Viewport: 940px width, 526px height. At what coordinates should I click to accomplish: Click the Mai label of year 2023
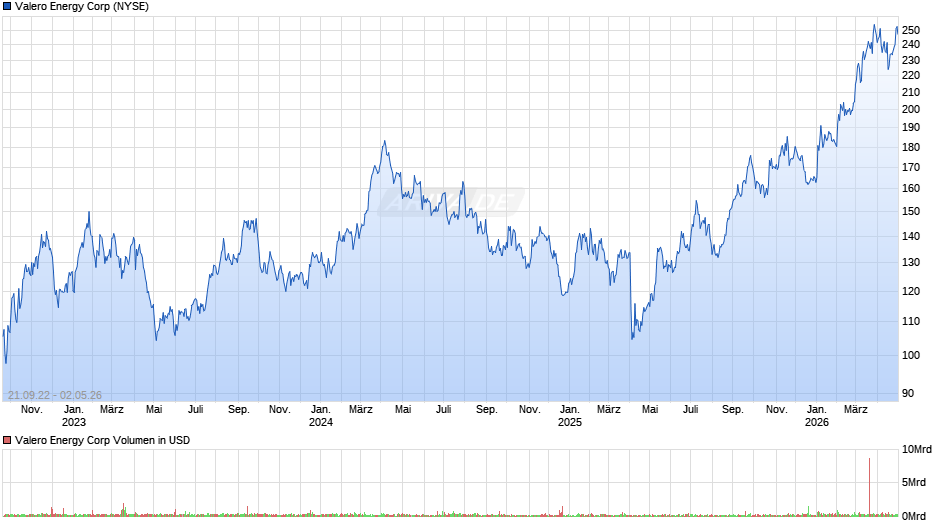[x=154, y=410]
